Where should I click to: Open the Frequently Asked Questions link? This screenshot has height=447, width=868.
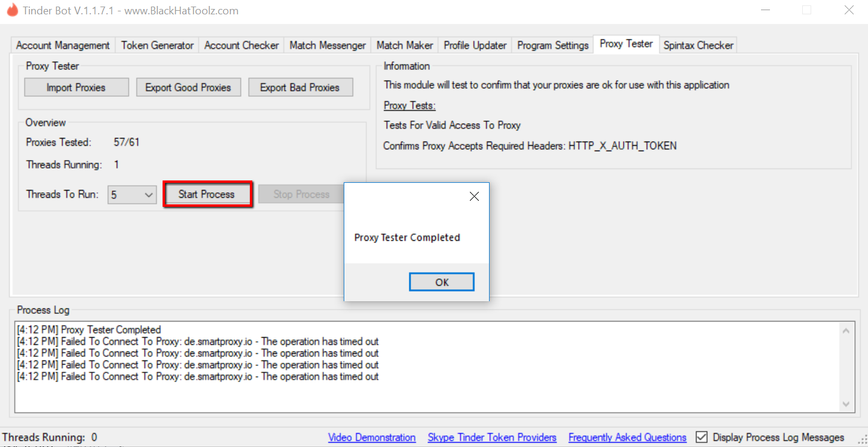[627, 437]
